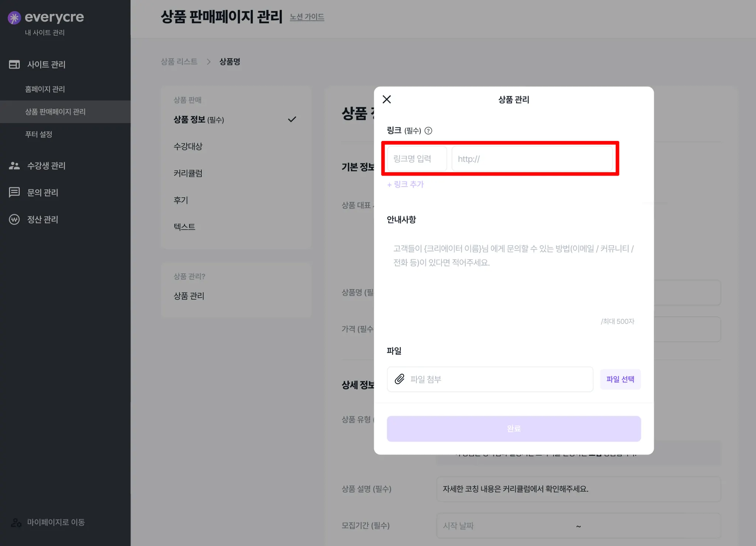
Task: Open 푸터 설정 menu item
Action: (x=39, y=134)
